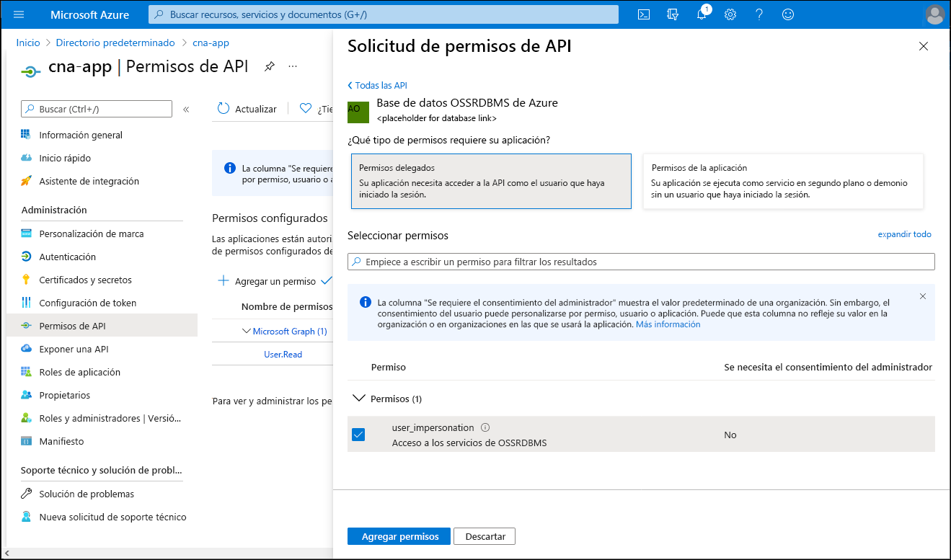Open the User.Read permission link
951x560 pixels.
[283, 355]
